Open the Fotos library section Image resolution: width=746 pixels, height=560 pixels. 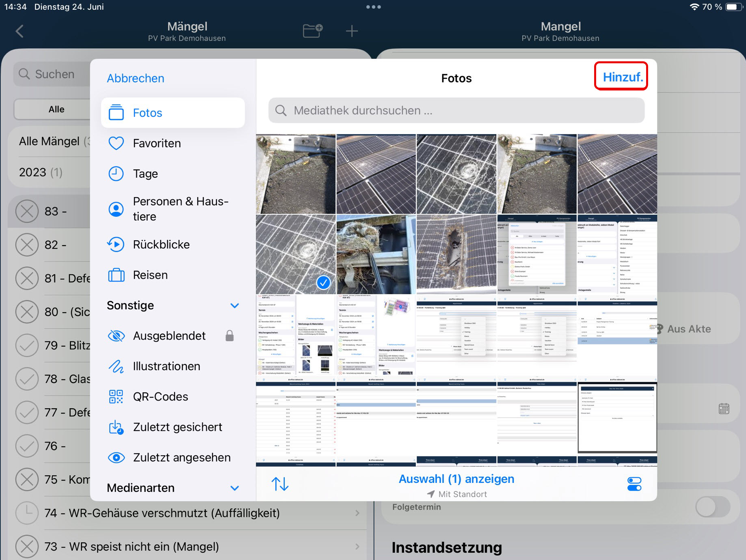click(173, 113)
